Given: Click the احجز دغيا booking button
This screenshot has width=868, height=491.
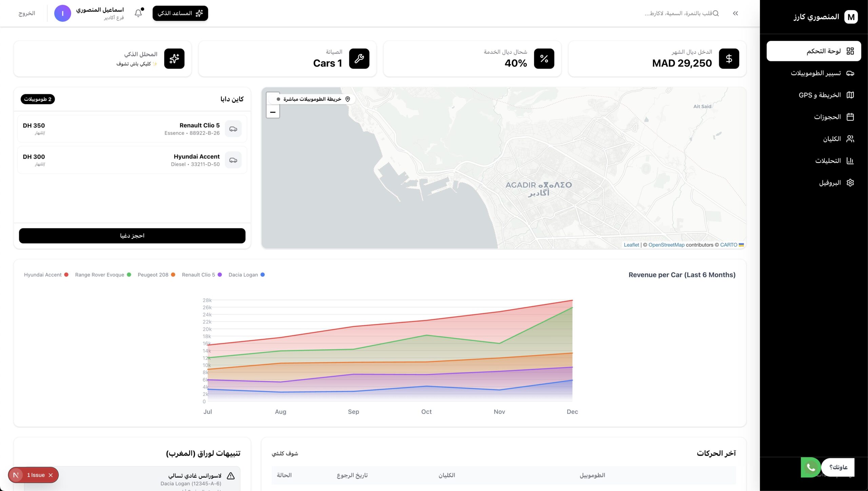Looking at the screenshot, I should pyautogui.click(x=132, y=236).
